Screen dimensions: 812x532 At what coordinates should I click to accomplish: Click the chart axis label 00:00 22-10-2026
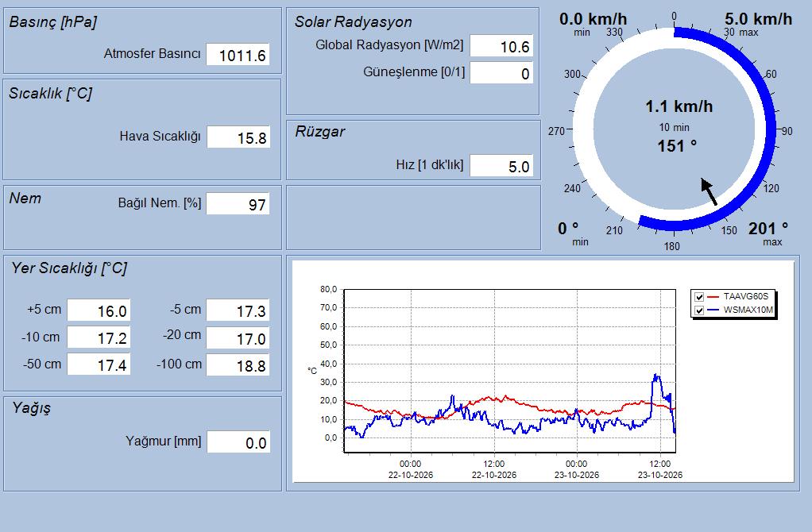point(411,469)
